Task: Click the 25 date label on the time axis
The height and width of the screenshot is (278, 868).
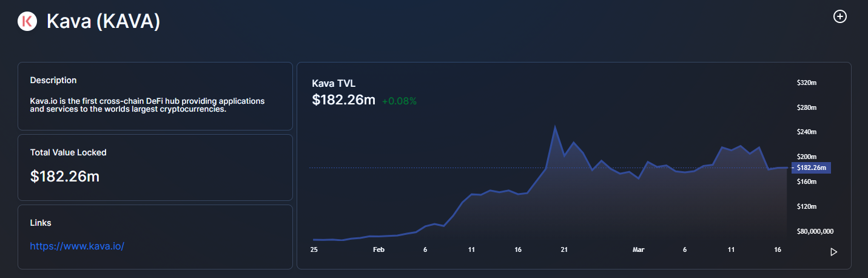Action: coord(314,249)
